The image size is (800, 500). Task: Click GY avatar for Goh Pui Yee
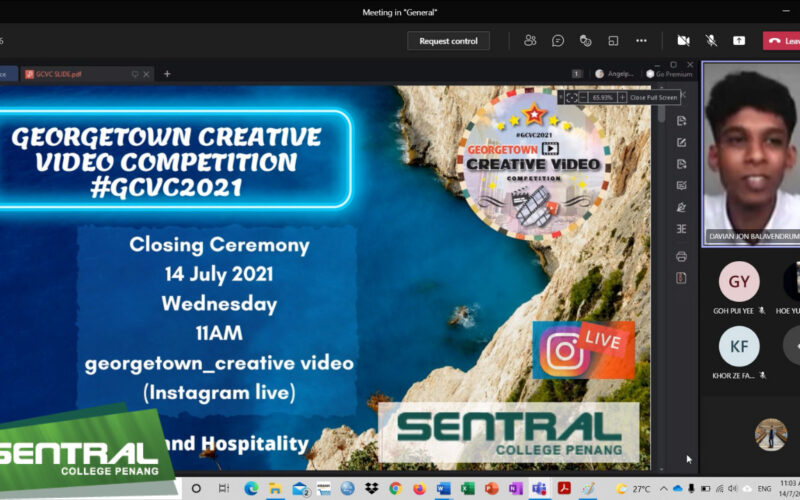739,281
